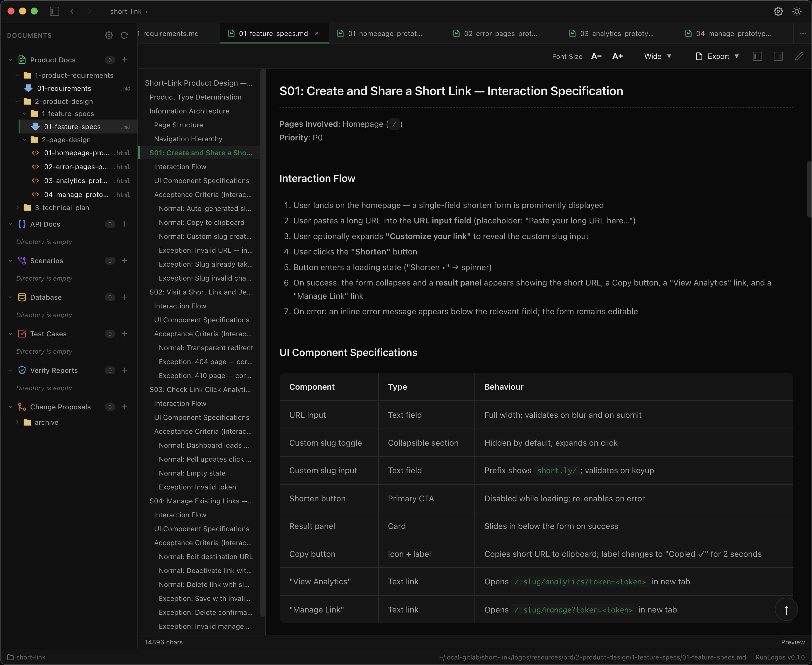Decrease font size with the A- control
Image resolution: width=812 pixels, height=665 pixels.
[x=596, y=56]
